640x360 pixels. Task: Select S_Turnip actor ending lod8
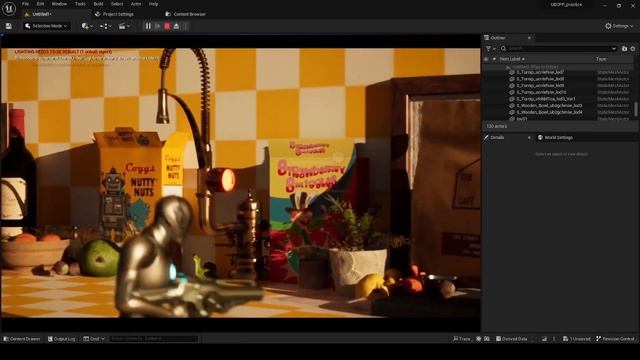tap(540, 79)
